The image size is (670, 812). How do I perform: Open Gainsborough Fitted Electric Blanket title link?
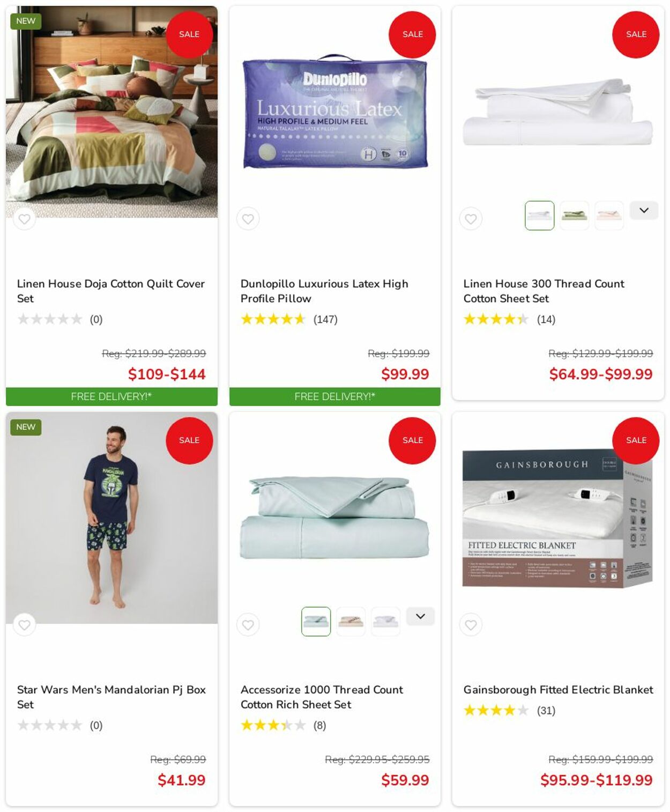558,690
